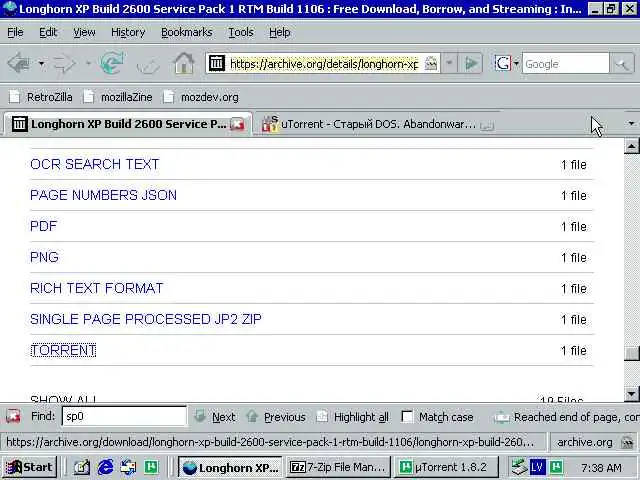Viewport: 640px width, 480px height.
Task: Click the archive.org site icon in address bar
Action: (x=217, y=63)
